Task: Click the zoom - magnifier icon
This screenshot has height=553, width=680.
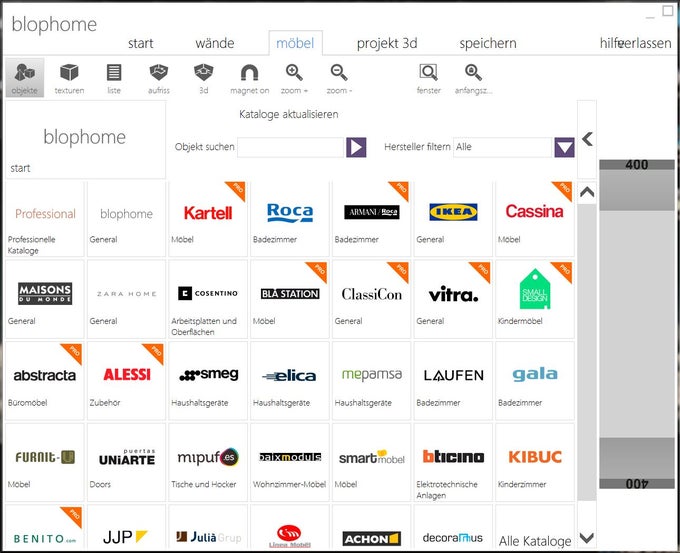Action: click(339, 78)
